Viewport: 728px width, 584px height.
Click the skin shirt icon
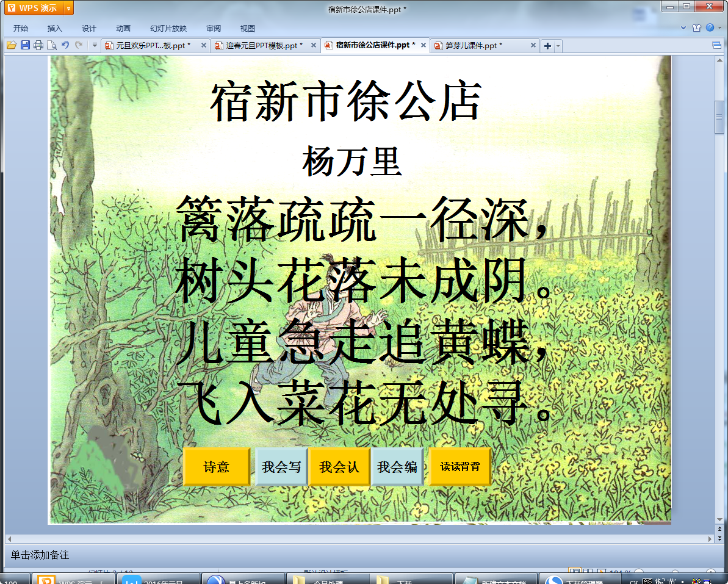point(696,28)
